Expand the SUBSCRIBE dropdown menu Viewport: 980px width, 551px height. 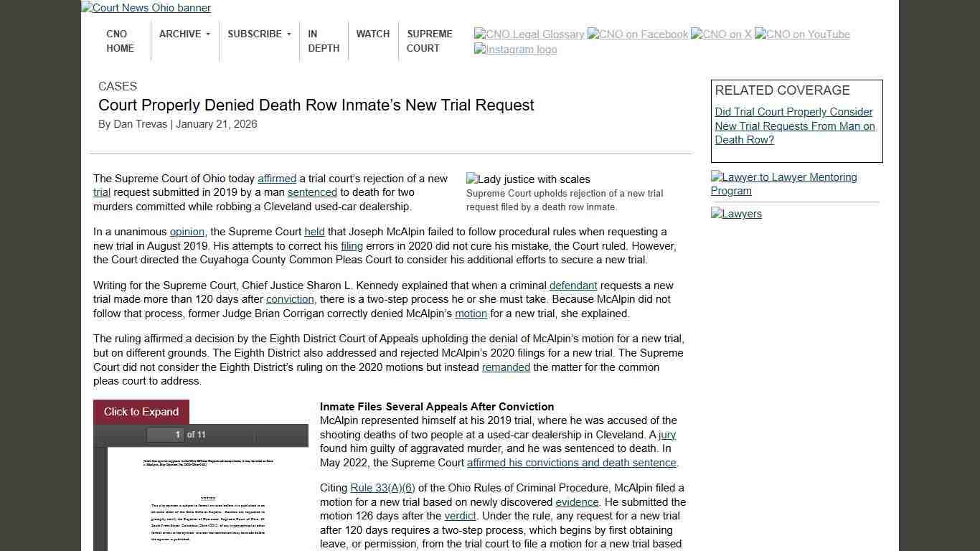click(259, 34)
